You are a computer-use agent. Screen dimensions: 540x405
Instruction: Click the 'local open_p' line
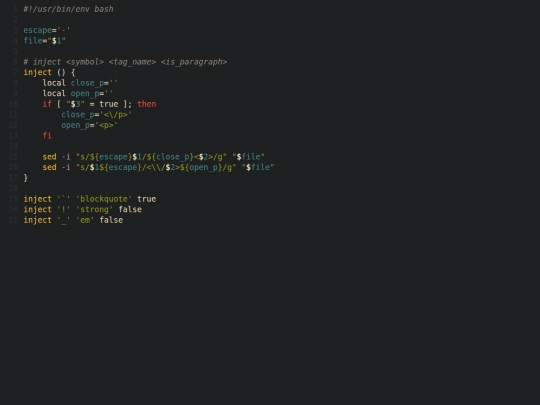pyautogui.click(x=77, y=93)
